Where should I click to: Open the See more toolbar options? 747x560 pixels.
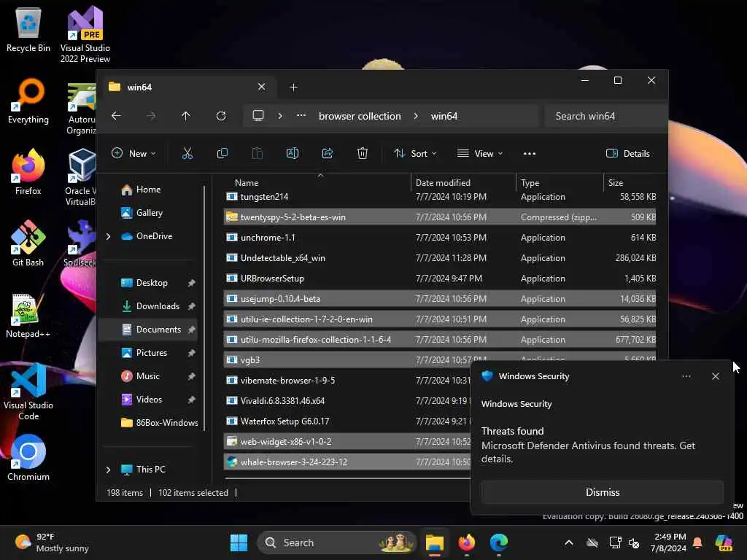click(x=530, y=153)
